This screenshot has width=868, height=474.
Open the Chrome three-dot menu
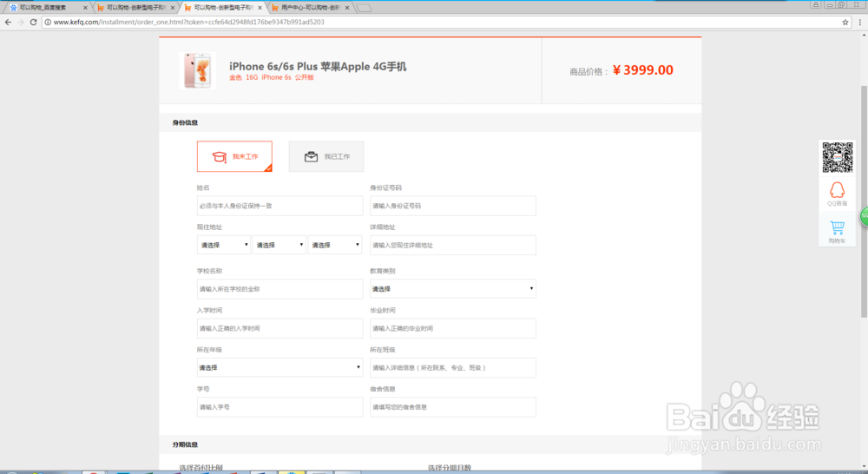pyautogui.click(x=859, y=23)
